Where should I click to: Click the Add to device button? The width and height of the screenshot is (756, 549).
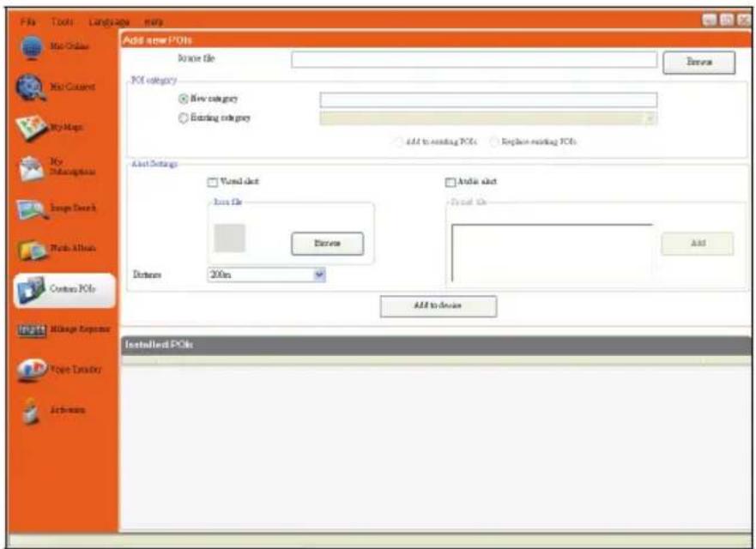[x=438, y=306]
